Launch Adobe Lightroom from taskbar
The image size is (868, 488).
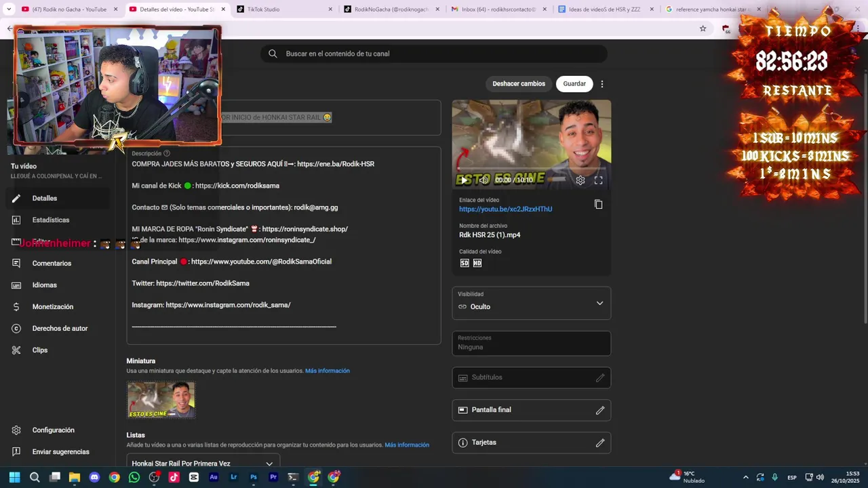[234, 477]
